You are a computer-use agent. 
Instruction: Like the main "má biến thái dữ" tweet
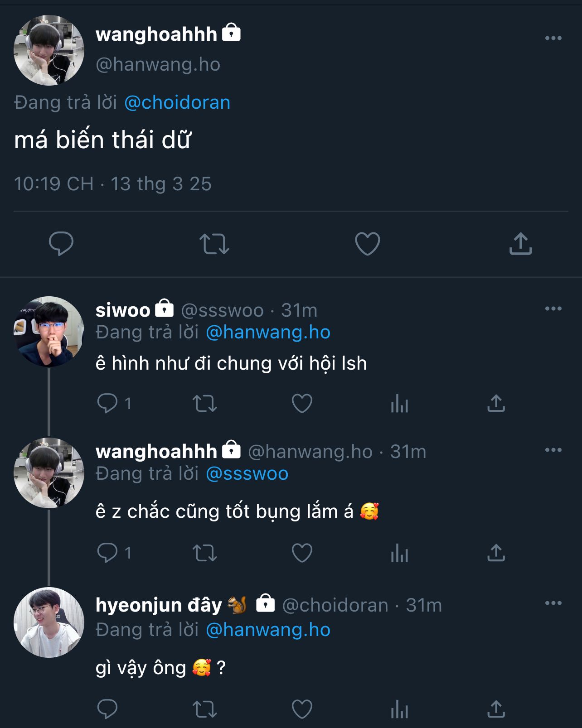[x=367, y=244]
